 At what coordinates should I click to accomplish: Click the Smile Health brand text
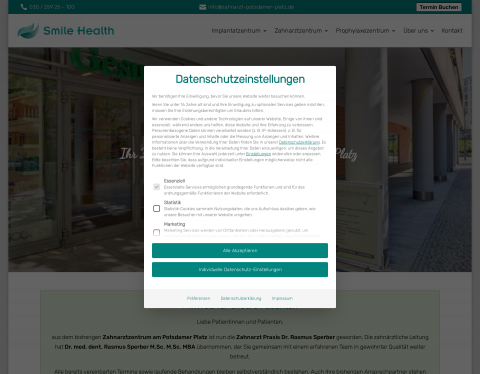[x=79, y=31]
